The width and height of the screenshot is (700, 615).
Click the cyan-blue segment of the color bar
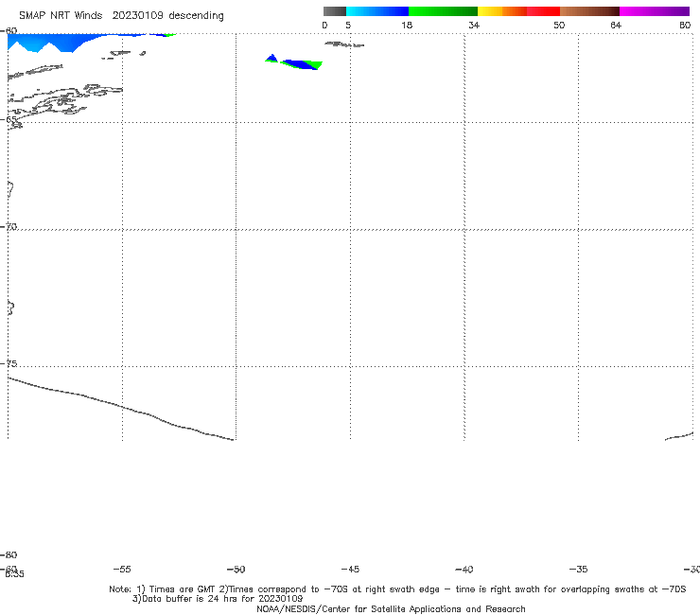pyautogui.click(x=377, y=11)
